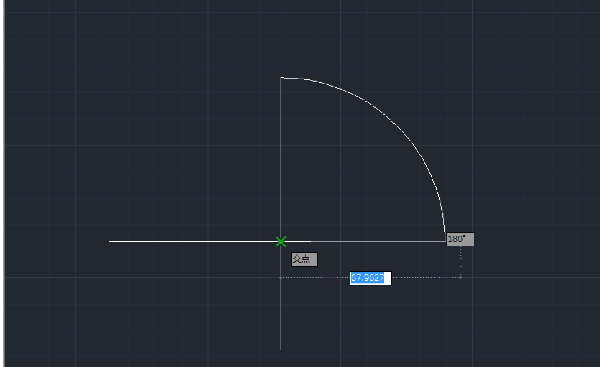Image resolution: width=600 pixels, height=367 pixels.
Task: Select the gray rubber-band line right of the intersection
Action: click(378, 241)
